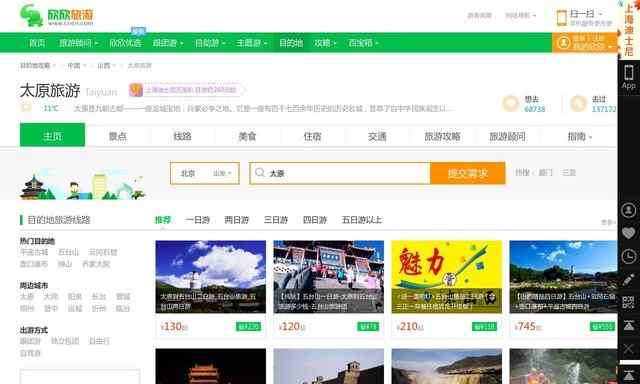Screen dimensions: 640x384
Task: Switch to the 交通 tab
Action: point(377,136)
